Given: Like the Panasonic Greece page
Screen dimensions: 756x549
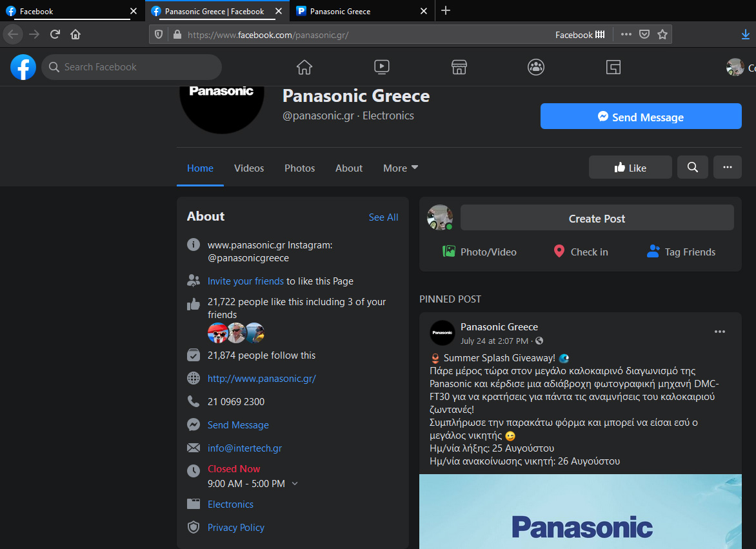Looking at the screenshot, I should 630,167.
